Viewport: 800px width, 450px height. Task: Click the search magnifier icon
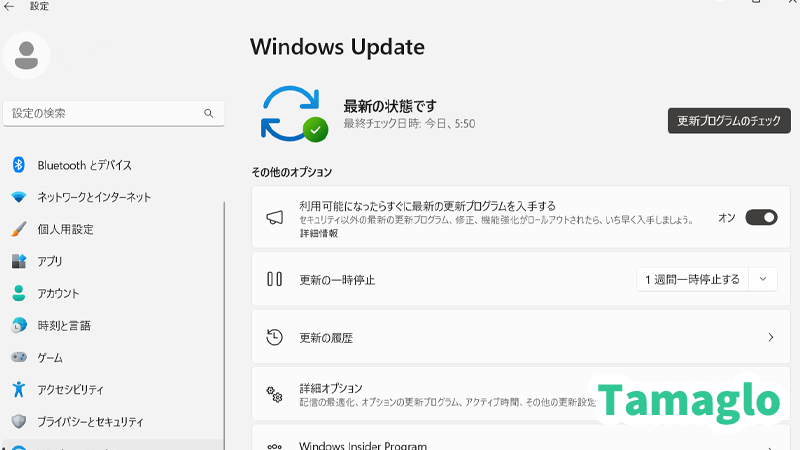[209, 113]
